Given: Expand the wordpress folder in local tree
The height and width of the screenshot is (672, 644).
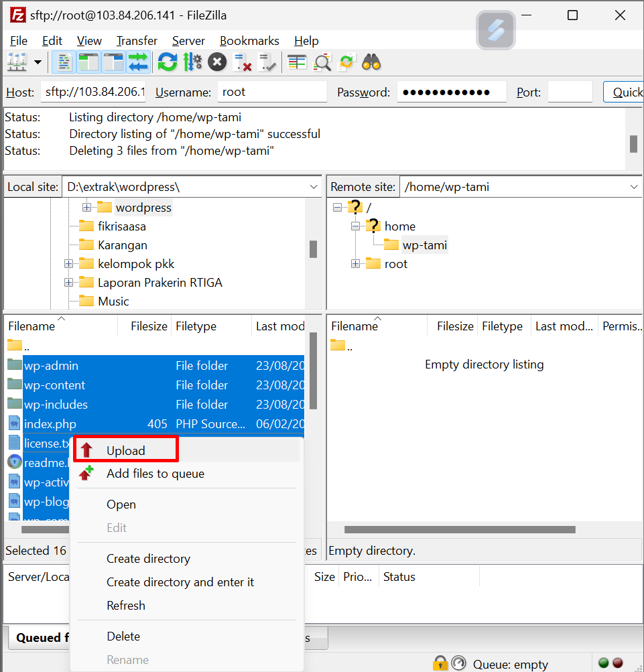Looking at the screenshot, I should click(x=86, y=208).
